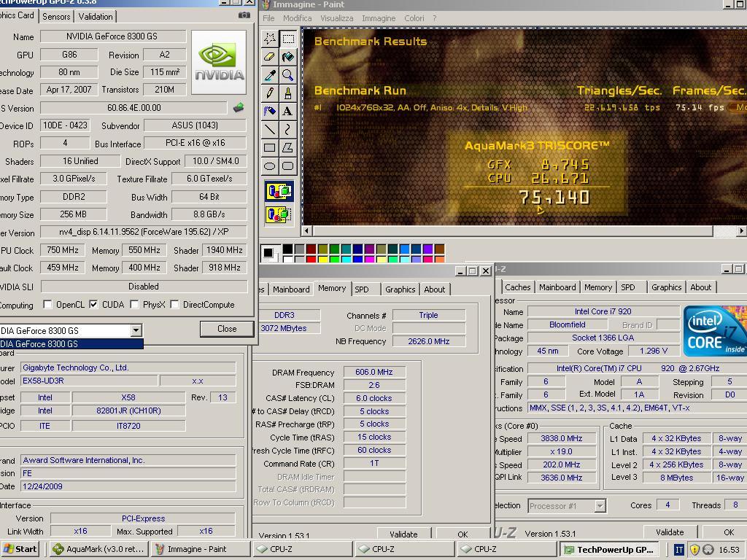Choose the Airbrush spray tool
The height and width of the screenshot is (560, 747).
(270, 111)
